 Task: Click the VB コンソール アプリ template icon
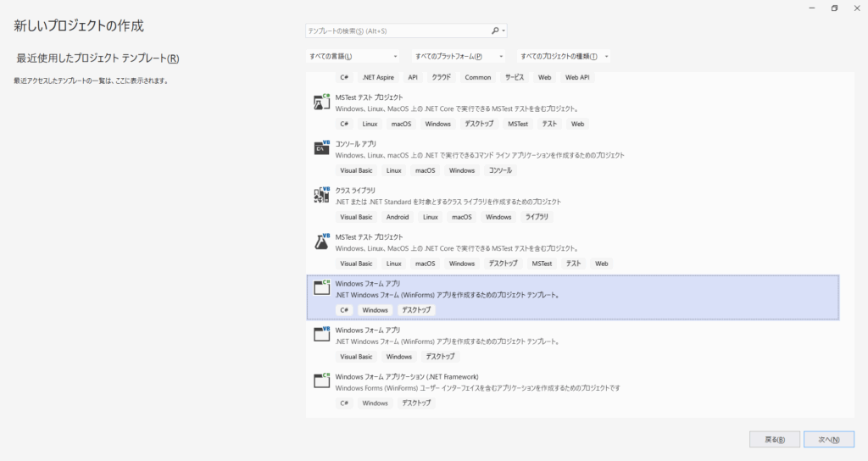pos(321,148)
